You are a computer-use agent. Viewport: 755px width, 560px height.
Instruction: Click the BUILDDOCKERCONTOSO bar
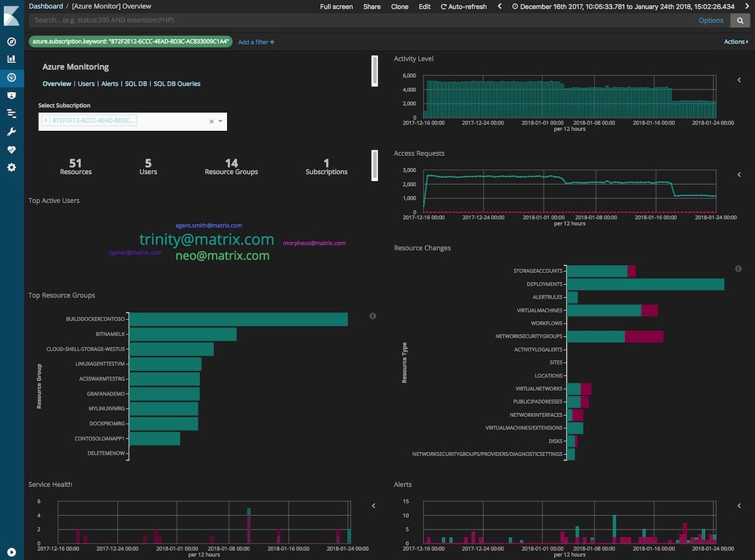(x=238, y=319)
